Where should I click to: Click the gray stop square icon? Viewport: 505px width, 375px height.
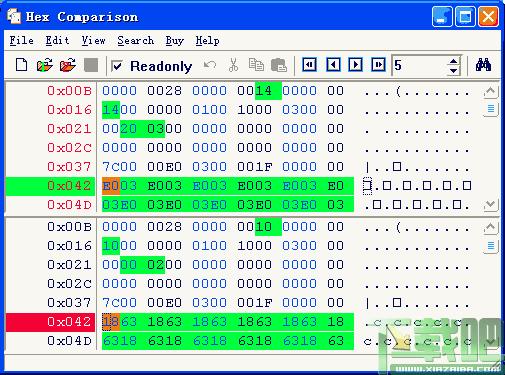click(91, 65)
